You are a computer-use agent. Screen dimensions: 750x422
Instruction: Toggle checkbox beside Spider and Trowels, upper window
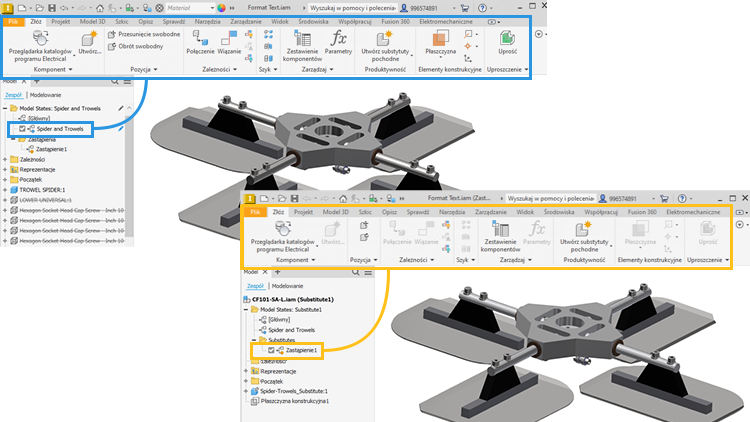22,129
